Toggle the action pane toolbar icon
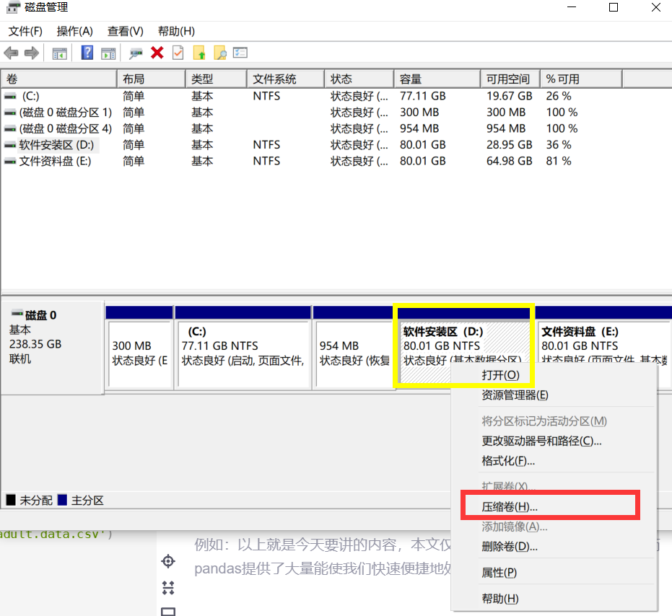 pos(108,53)
